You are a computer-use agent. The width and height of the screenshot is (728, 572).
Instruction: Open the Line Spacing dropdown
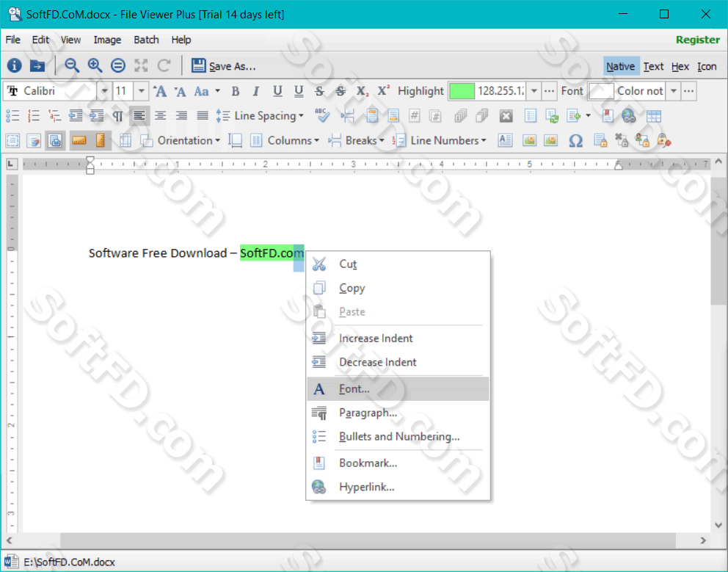pyautogui.click(x=260, y=116)
